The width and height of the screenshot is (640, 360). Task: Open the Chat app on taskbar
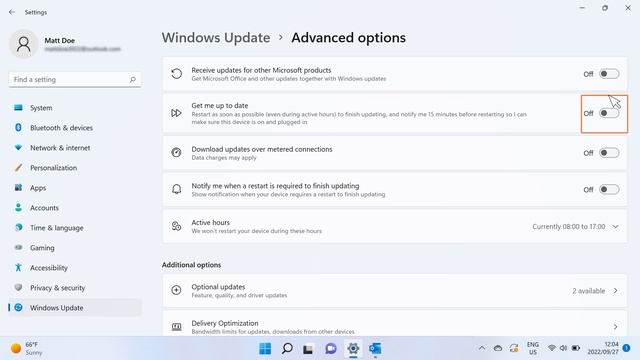coord(331,349)
